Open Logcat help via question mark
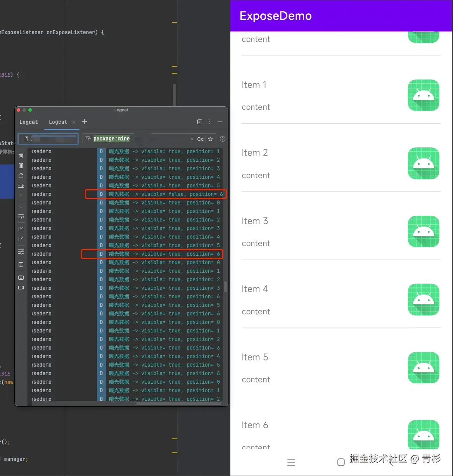The height and width of the screenshot is (476, 453). coord(222,138)
